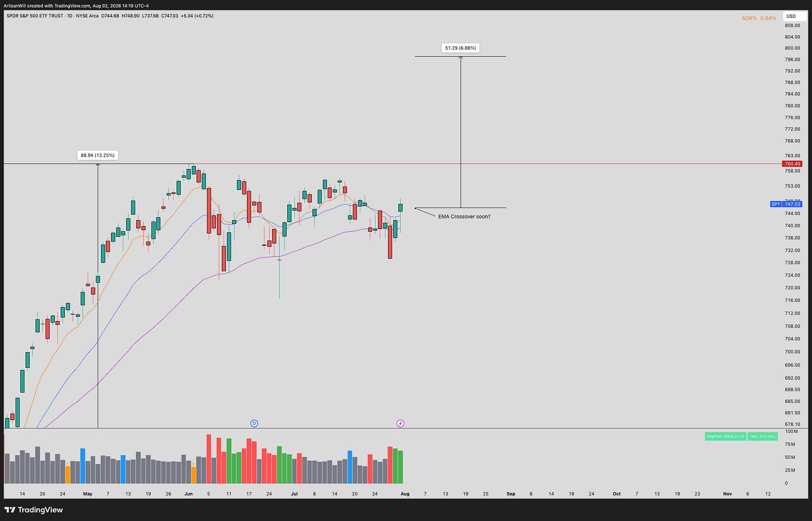The image size is (812, 521).
Task: Click the green "1mL: 242.34 L" label
Action: (763, 436)
